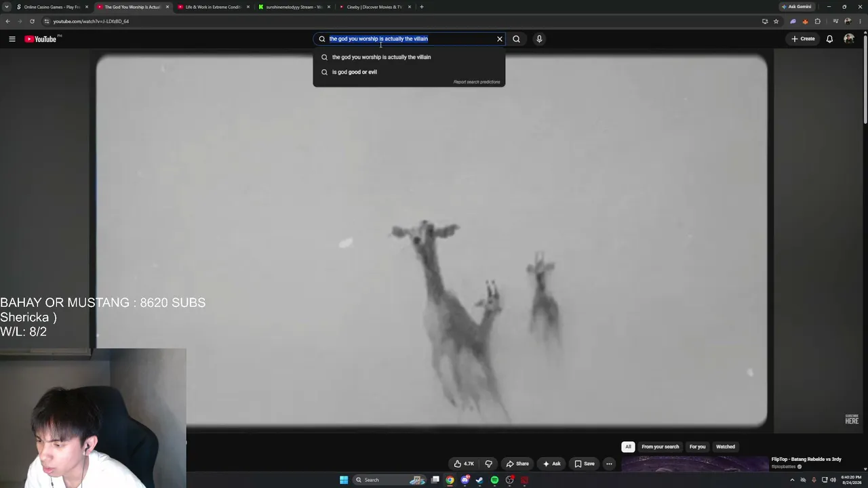Pick suggestion "the god you worship is actually the villain"
Viewport: 868px width, 488px height.
click(x=409, y=57)
